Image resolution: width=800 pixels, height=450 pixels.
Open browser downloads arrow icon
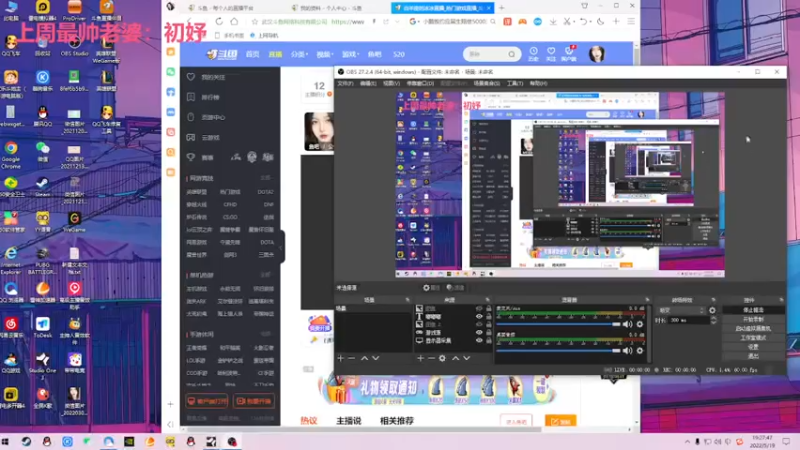[x=553, y=21]
